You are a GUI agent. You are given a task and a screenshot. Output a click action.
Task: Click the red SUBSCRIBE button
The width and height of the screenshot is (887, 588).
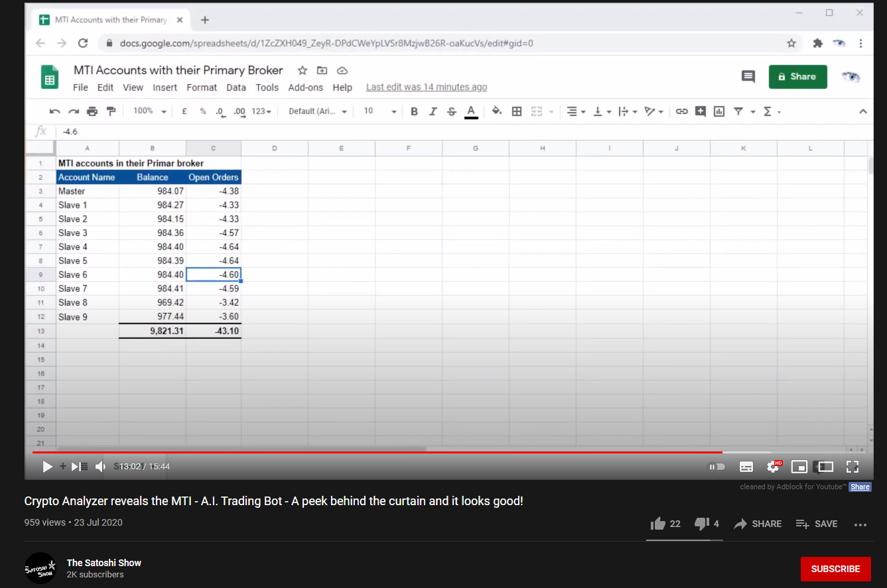835,569
